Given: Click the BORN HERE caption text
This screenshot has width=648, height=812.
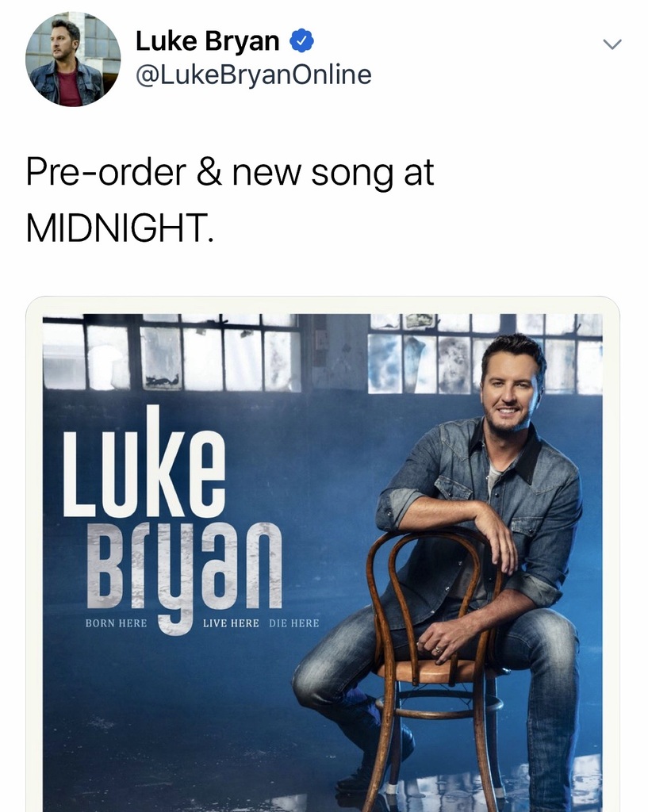Looking at the screenshot, I should pos(116,623).
